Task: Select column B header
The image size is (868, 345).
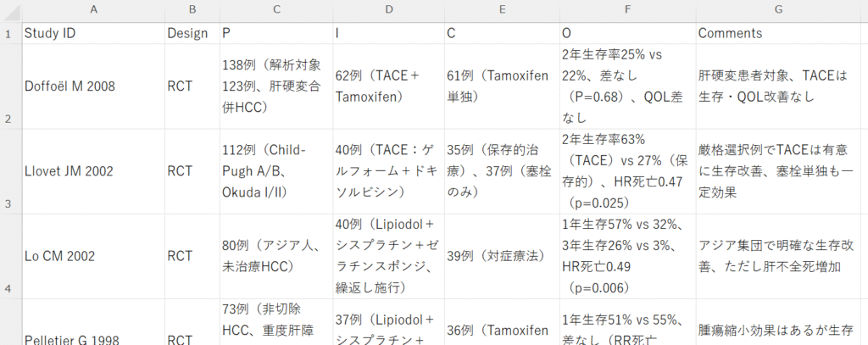Action: pyautogui.click(x=192, y=8)
